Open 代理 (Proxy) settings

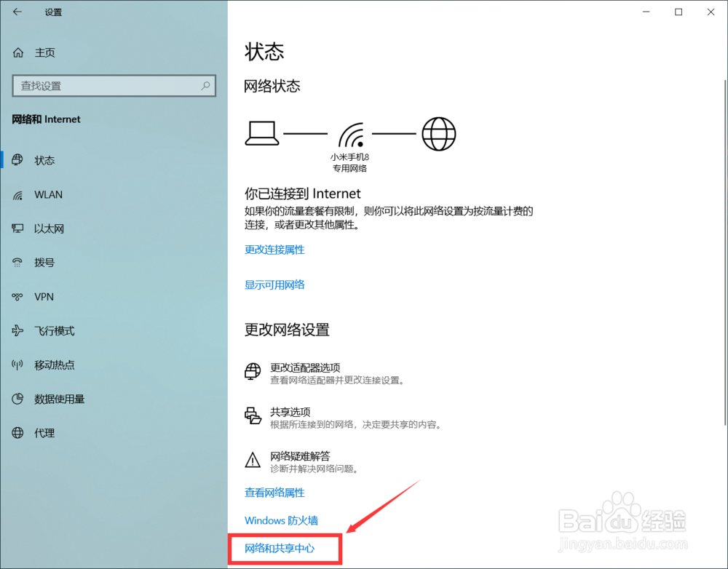click(x=44, y=433)
